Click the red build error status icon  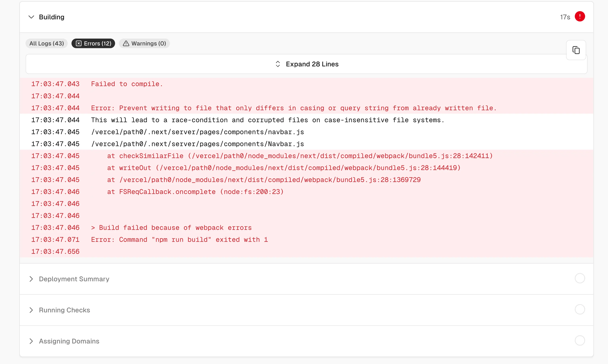(580, 16)
